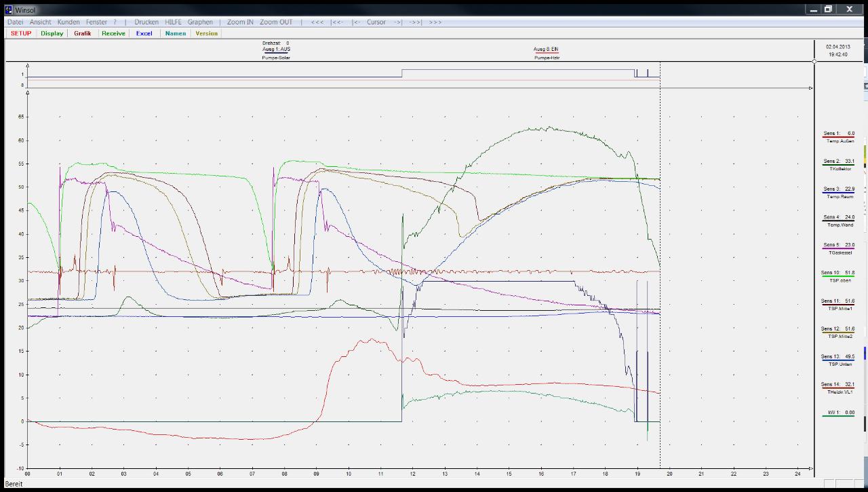Select Sens 13: TSP.Unten legend entry
This screenshot has width=868, height=492.
(x=838, y=360)
